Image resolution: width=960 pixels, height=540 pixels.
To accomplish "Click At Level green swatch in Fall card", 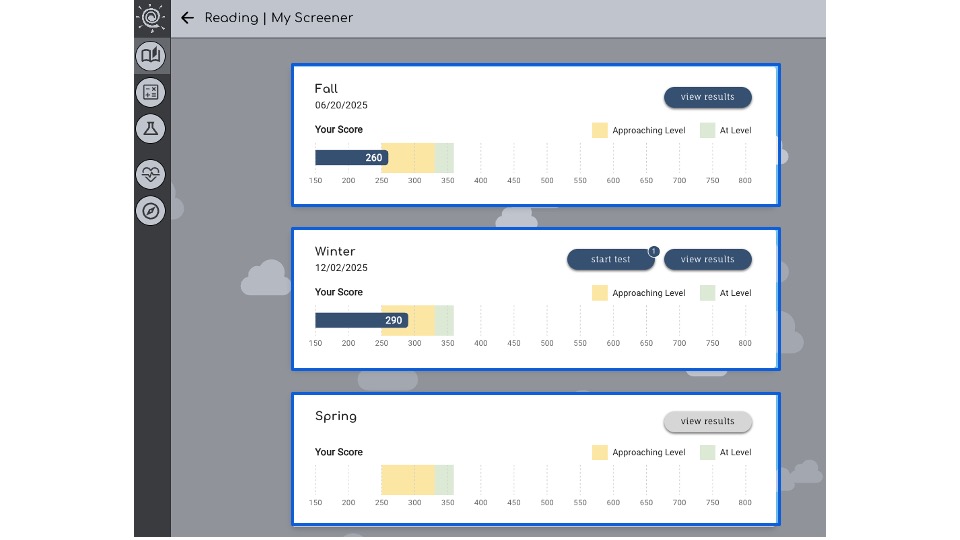I will pos(708,130).
